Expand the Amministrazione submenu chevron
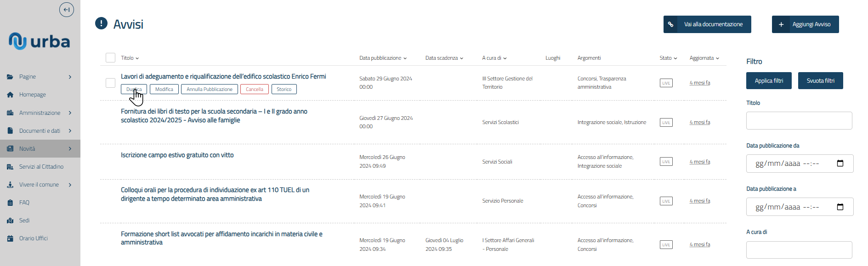This screenshot has width=868, height=266. click(x=70, y=113)
